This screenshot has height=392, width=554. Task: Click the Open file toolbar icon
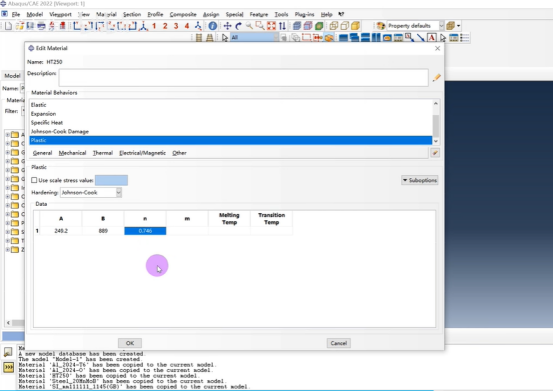pyautogui.click(x=19, y=26)
